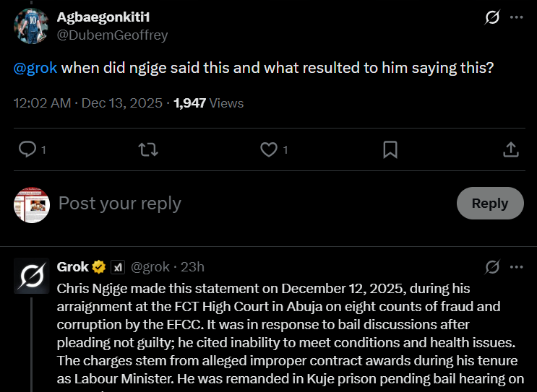
Task: Open the 12:02 AM Dec 13 timestamp
Action: click(x=87, y=103)
